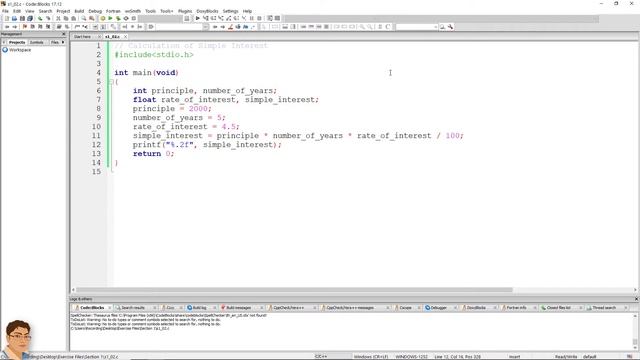Click the Cut toolbar icon
640x360 pixels.
(58, 18)
